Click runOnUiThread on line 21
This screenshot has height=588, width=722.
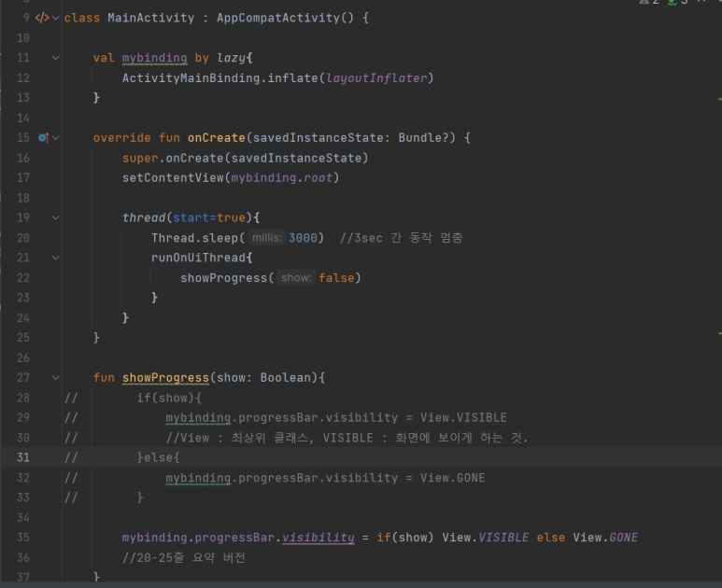click(x=198, y=258)
